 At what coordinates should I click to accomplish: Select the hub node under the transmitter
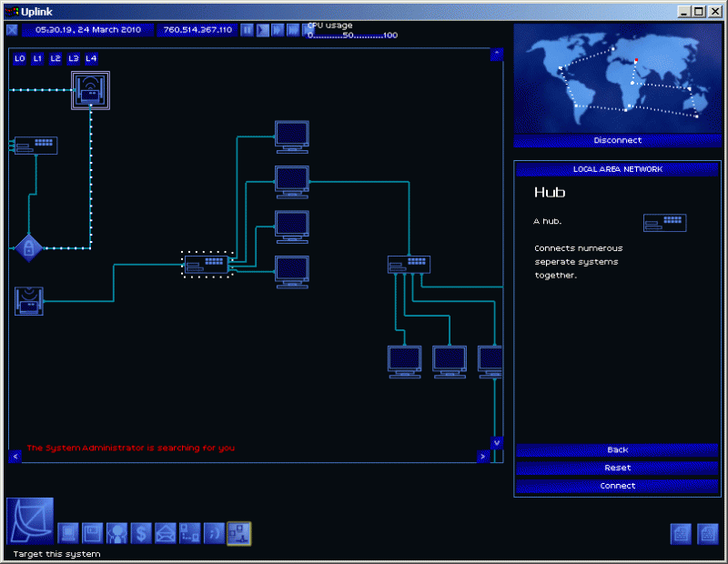(x=36, y=146)
